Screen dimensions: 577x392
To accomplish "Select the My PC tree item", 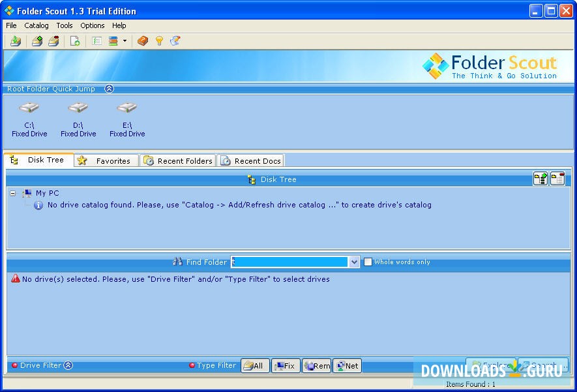I will click(47, 193).
